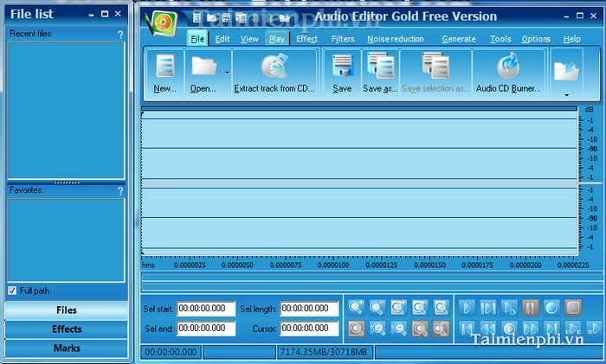Open the View menu
606x364 pixels.
pos(249,39)
